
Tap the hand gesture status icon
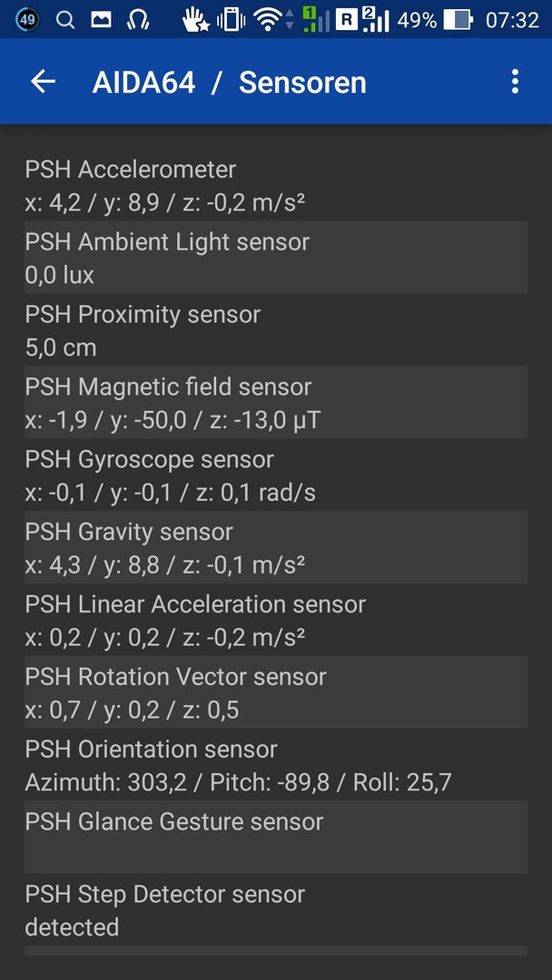click(x=196, y=20)
